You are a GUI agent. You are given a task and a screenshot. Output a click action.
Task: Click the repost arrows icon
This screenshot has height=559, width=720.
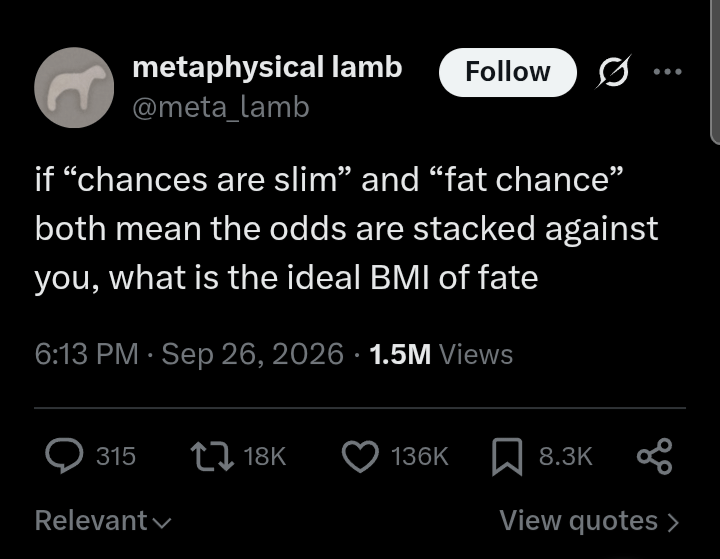pyautogui.click(x=212, y=456)
